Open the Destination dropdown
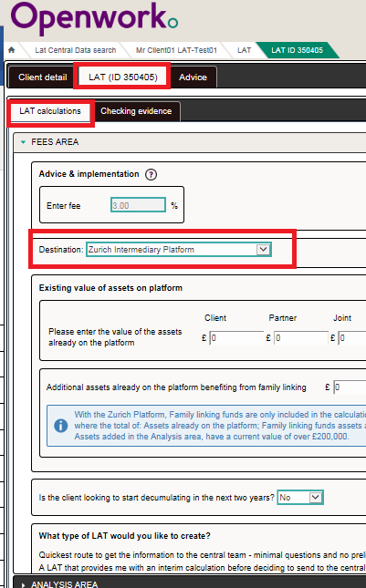366x588 pixels. coord(179,250)
